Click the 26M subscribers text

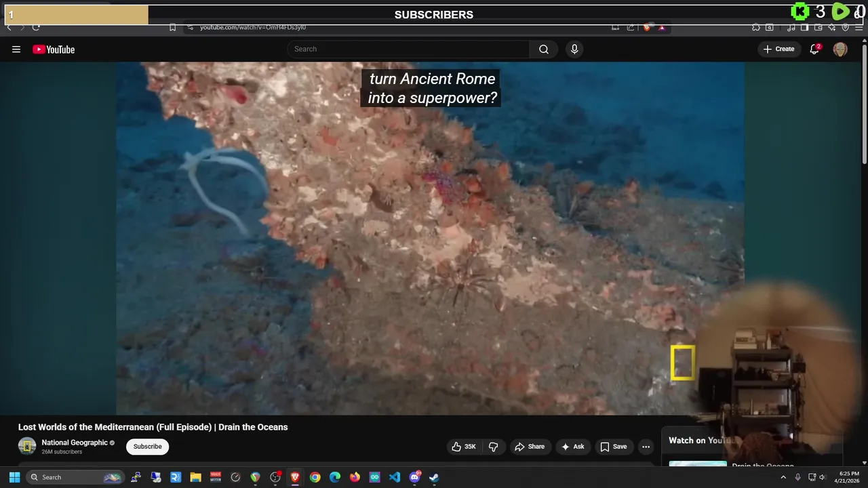point(62,452)
